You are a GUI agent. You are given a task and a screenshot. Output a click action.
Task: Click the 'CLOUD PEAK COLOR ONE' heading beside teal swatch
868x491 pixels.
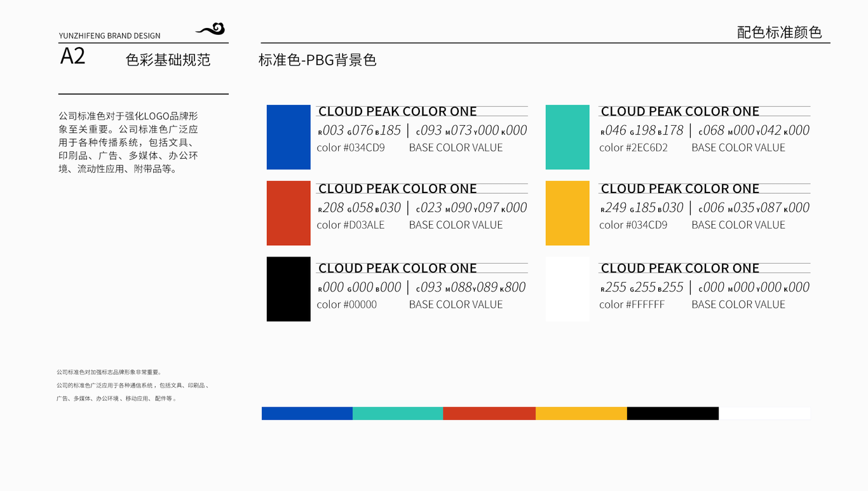pyautogui.click(x=680, y=112)
